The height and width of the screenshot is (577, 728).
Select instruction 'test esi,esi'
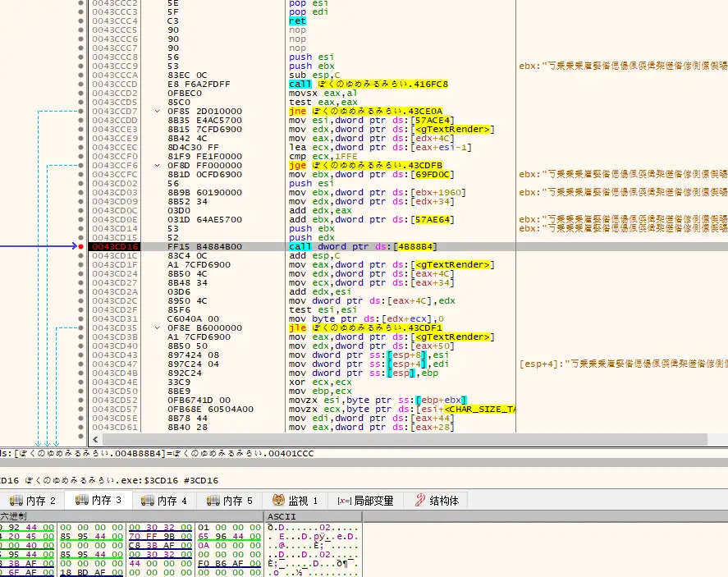click(x=323, y=309)
